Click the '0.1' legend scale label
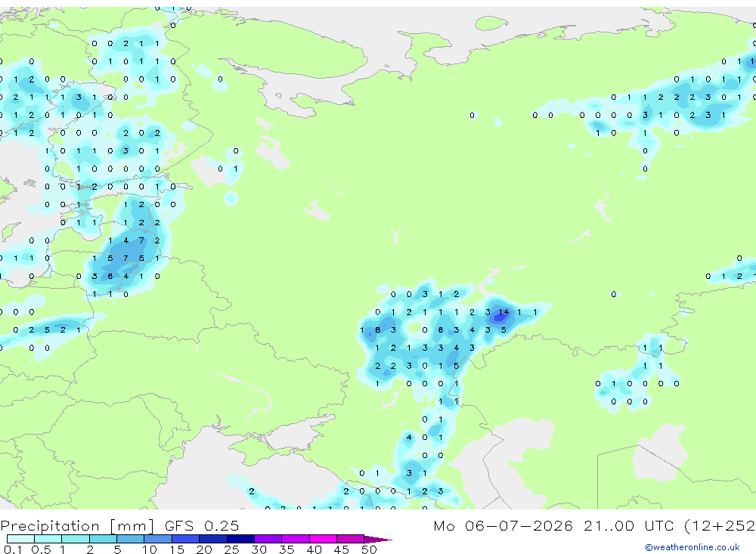 [x=13, y=549]
